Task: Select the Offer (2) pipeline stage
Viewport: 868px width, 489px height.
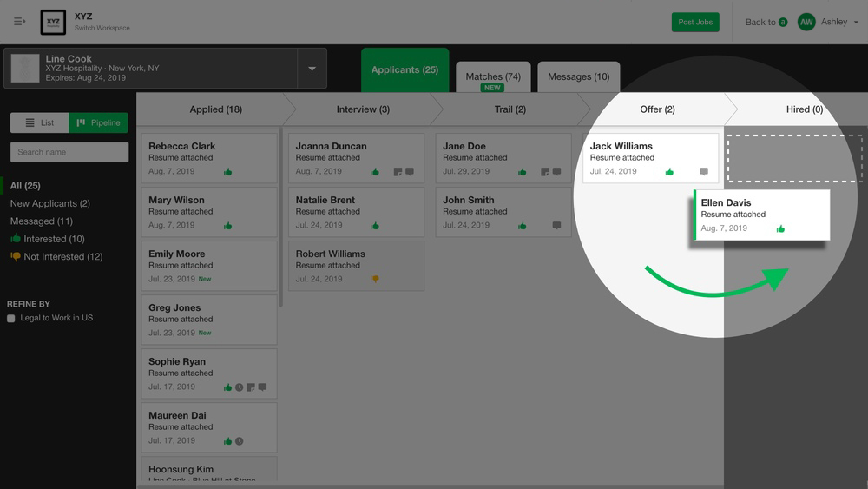Action: tap(657, 109)
